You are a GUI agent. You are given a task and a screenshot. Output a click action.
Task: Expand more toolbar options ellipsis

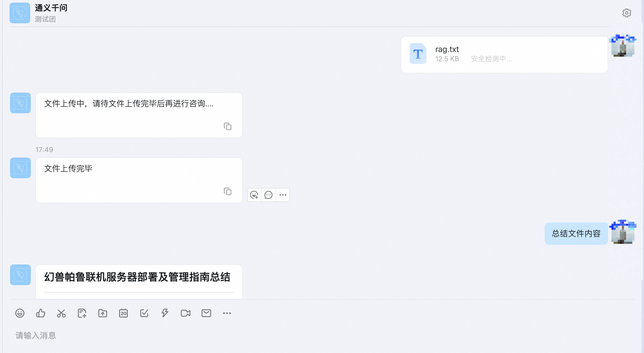(227, 313)
